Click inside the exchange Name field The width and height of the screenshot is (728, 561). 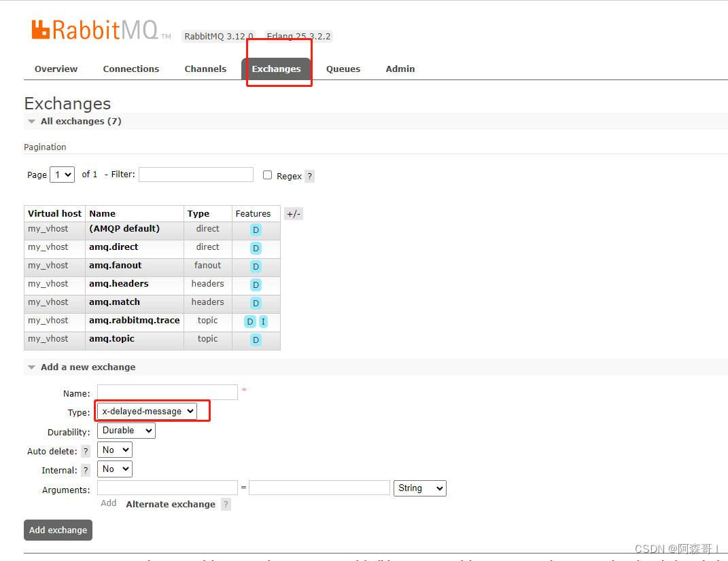[167, 392]
